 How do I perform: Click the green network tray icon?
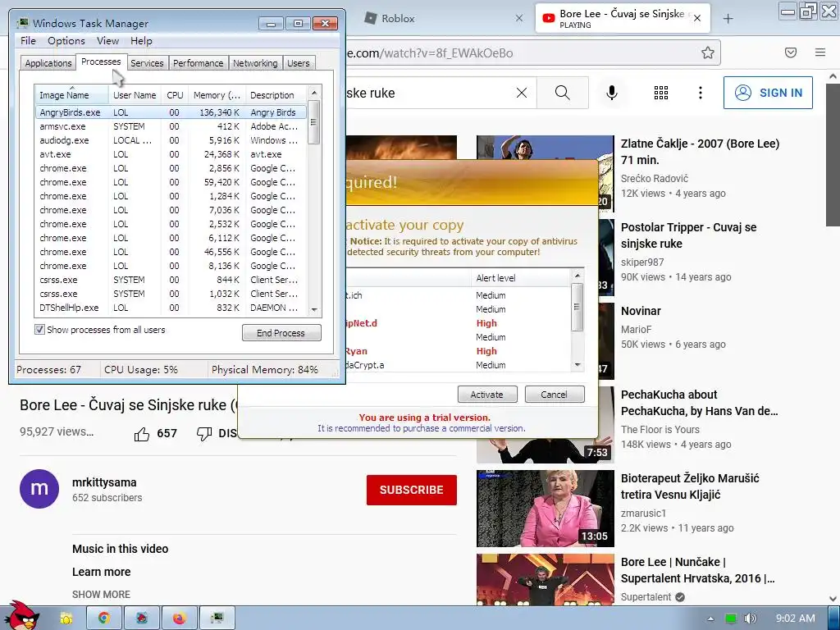pyautogui.click(x=731, y=619)
